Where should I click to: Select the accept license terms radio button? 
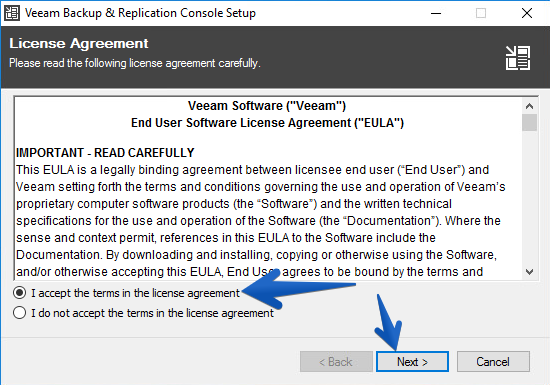tap(19, 293)
